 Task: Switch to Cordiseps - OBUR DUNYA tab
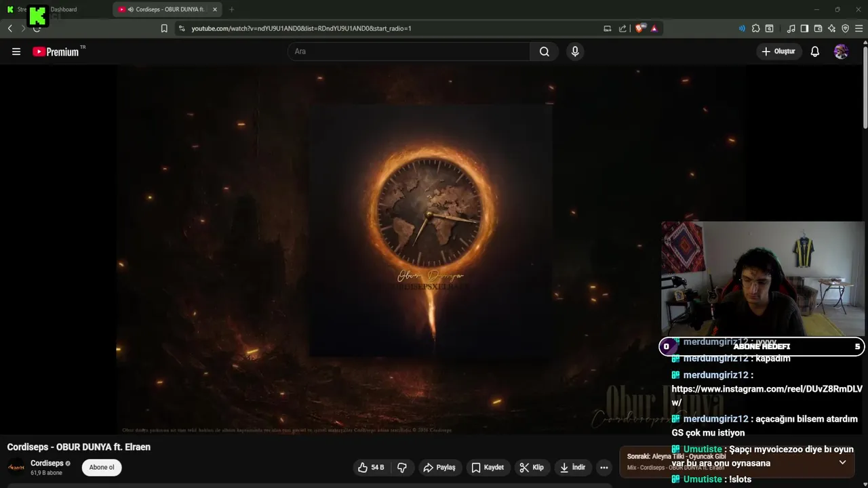pyautogui.click(x=167, y=9)
